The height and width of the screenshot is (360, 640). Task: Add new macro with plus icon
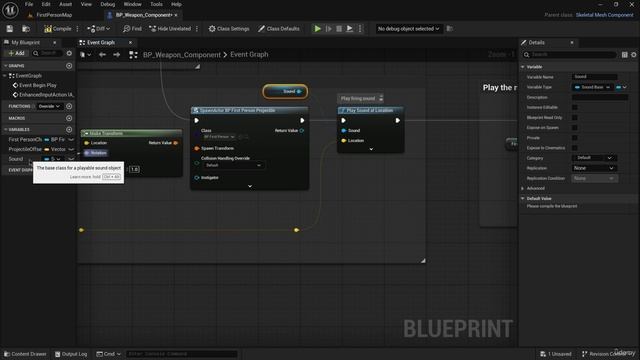[69, 118]
